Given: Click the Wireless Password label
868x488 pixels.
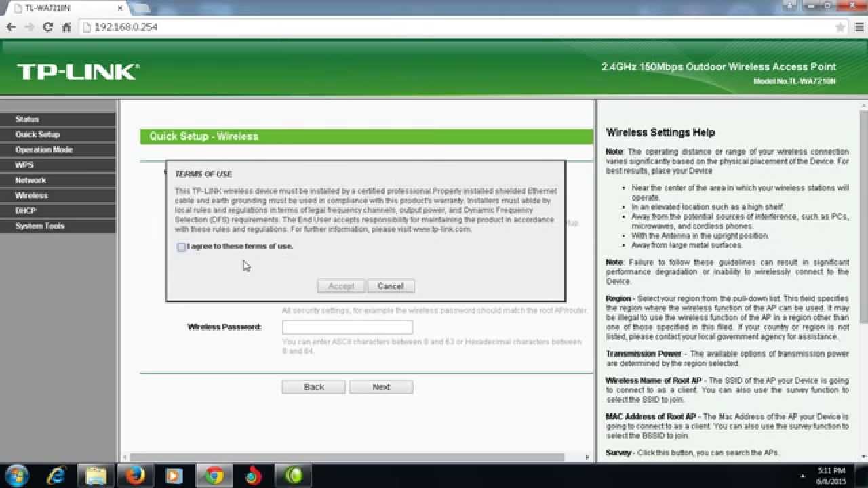Looking at the screenshot, I should coord(224,327).
